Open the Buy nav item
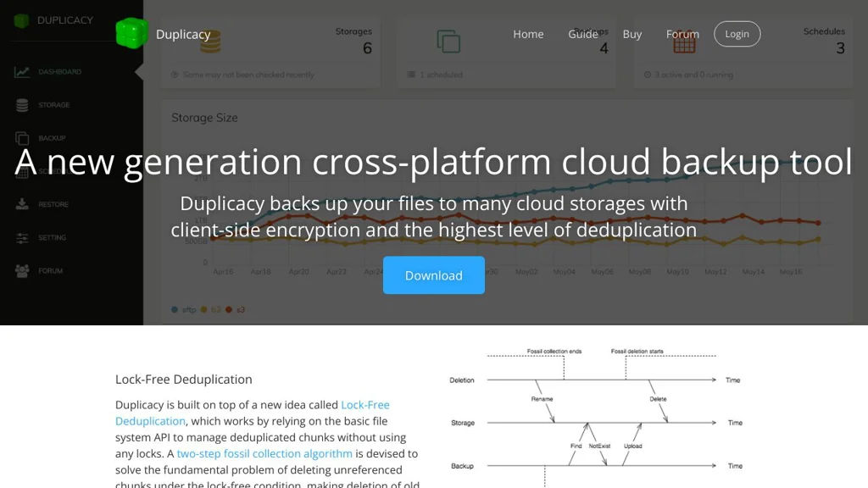The image size is (868, 488). (x=632, y=34)
